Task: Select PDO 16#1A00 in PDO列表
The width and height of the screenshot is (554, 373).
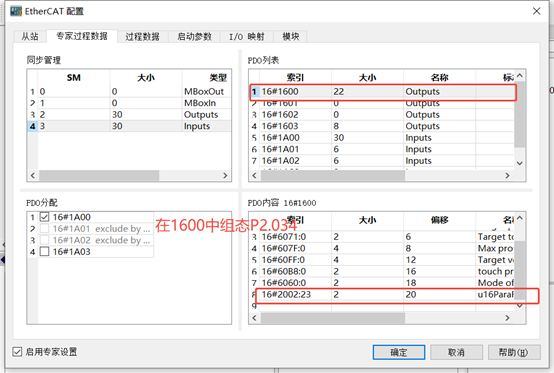Action: (382, 137)
